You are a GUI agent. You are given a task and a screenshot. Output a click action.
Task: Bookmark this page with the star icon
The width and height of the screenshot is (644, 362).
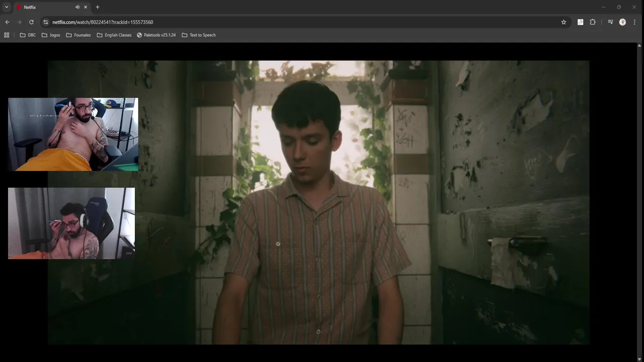click(x=563, y=22)
